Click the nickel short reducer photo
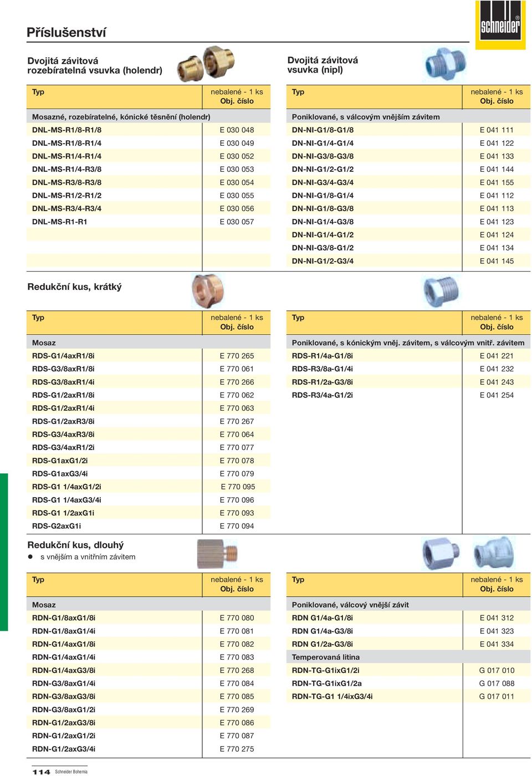The image size is (532, 776). pos(441,290)
